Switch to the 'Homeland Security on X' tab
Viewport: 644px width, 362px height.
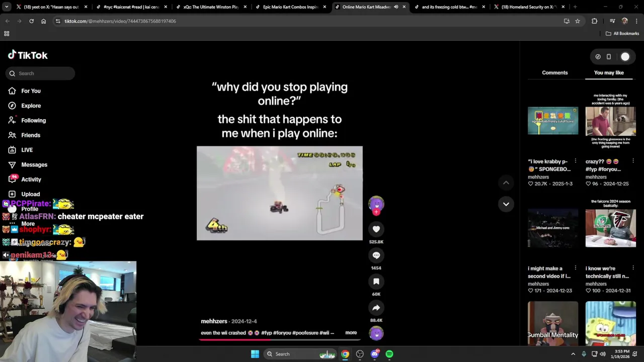(528, 7)
